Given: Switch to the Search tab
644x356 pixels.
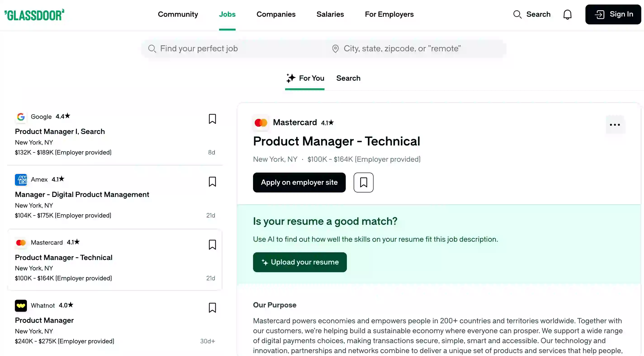Looking at the screenshot, I should 348,78.
